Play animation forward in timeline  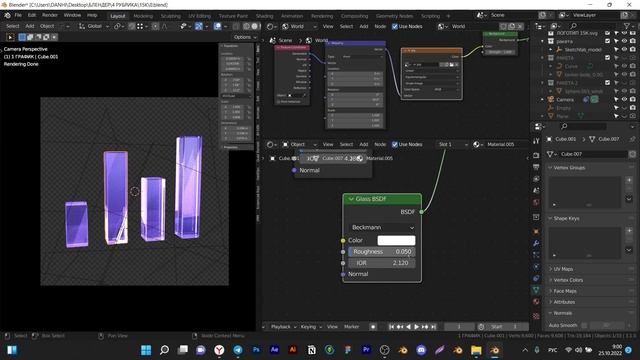[x=417, y=327]
